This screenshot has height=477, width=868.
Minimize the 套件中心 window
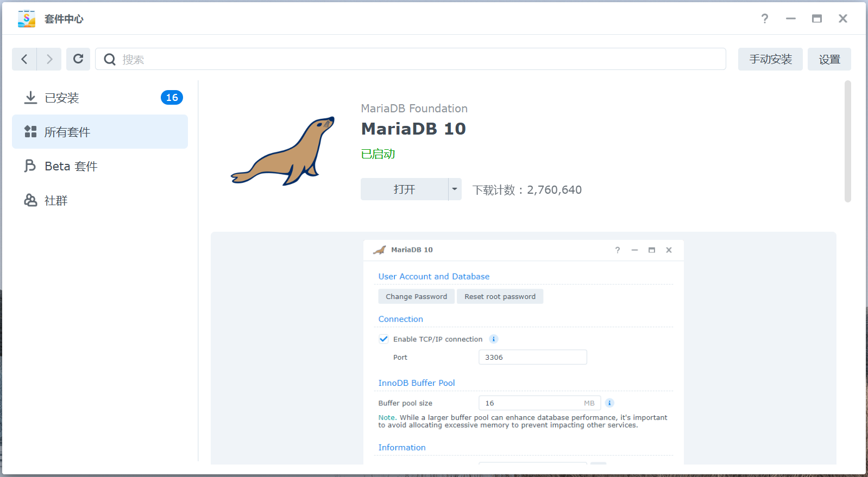point(791,18)
